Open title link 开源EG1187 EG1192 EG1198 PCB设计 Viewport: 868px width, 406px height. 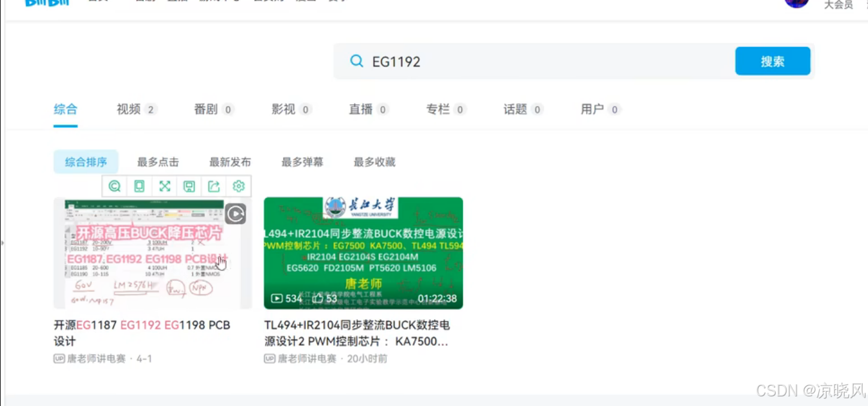pyautogui.click(x=142, y=333)
